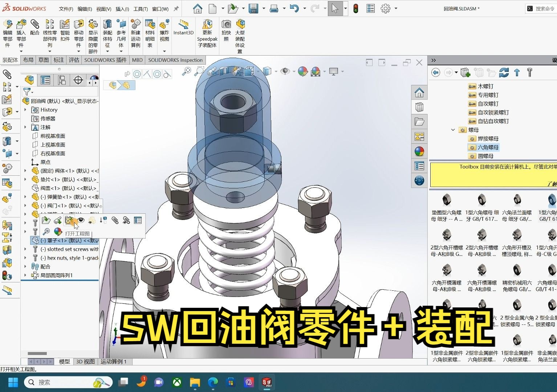This screenshot has width=557, height=392.
Task: Open the PropertyManager tab icon
Action: pyautogui.click(x=45, y=80)
